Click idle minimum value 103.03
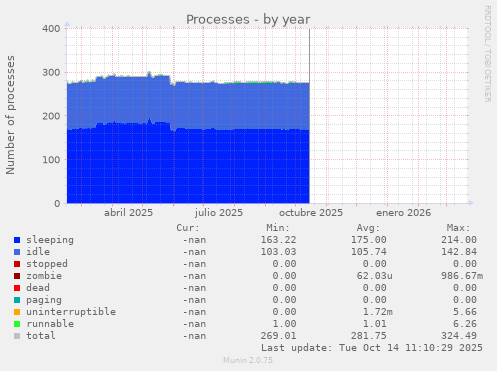 278,252
